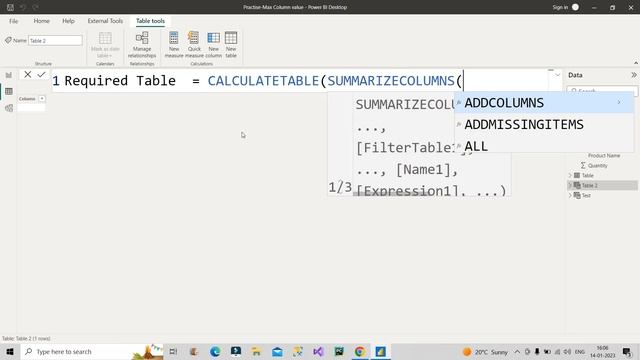Choose ALL from autocomplete list

544,146
